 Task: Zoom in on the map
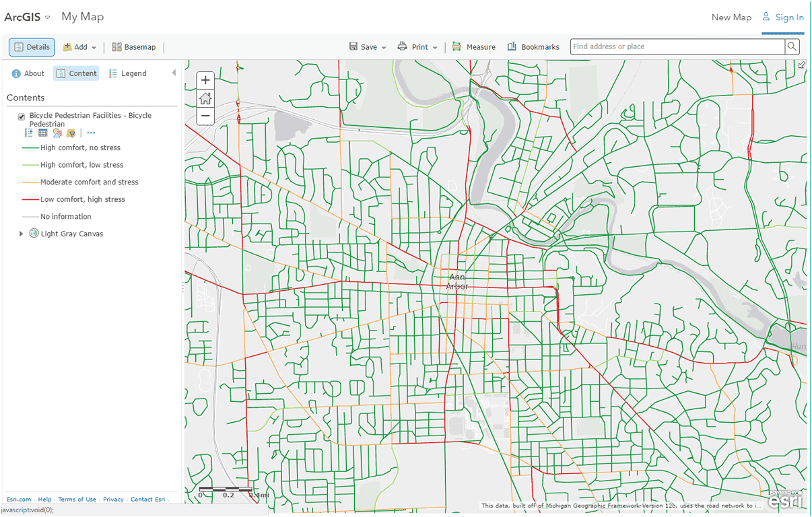click(x=205, y=80)
